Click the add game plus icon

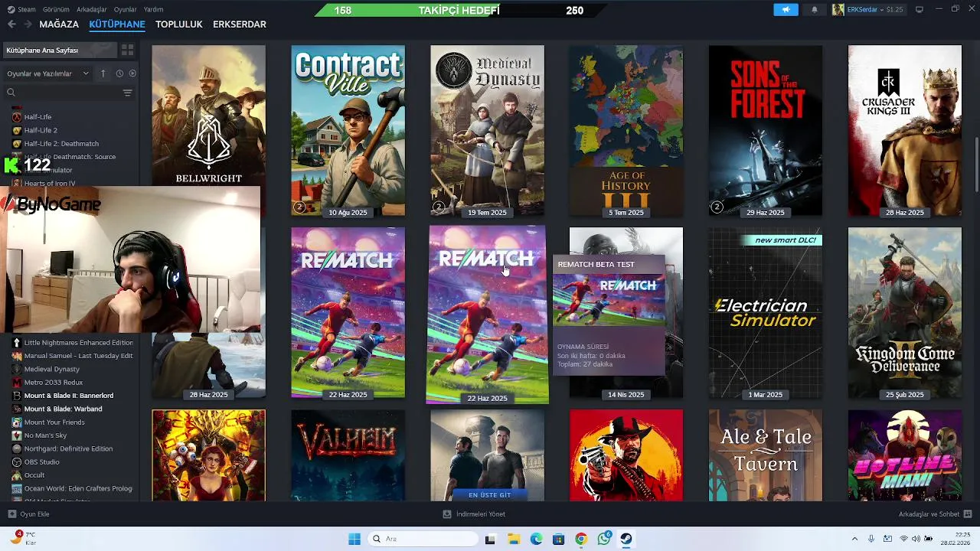11,514
